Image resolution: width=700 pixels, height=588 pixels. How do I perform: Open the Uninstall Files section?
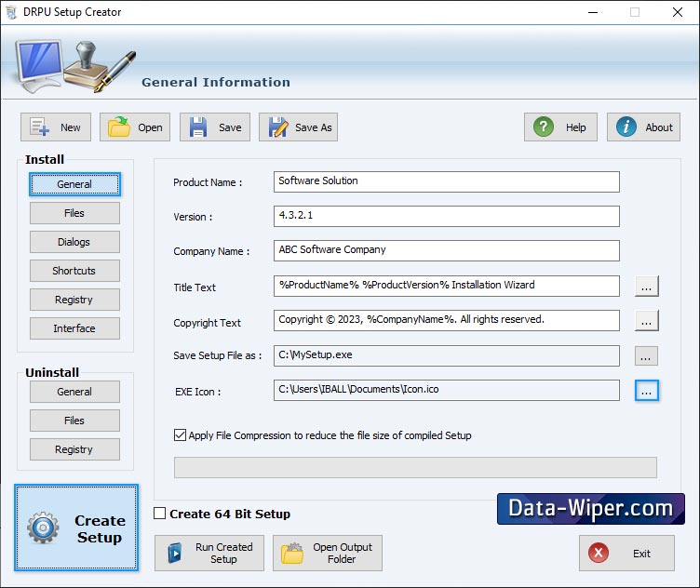(74, 421)
